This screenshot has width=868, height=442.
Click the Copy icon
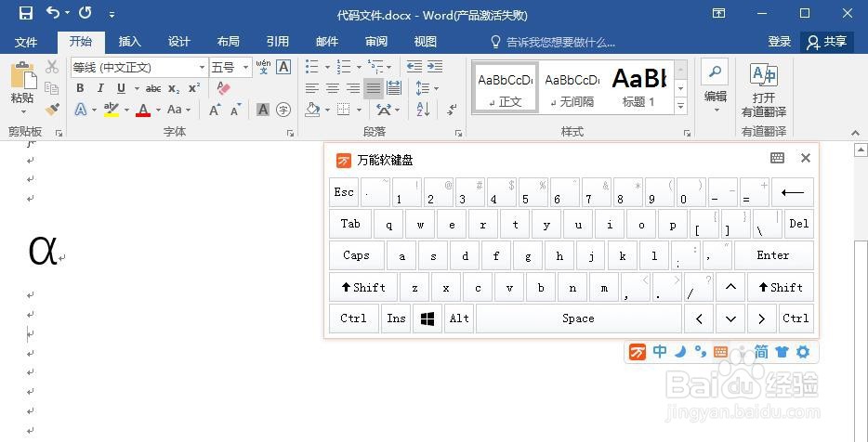(52, 88)
